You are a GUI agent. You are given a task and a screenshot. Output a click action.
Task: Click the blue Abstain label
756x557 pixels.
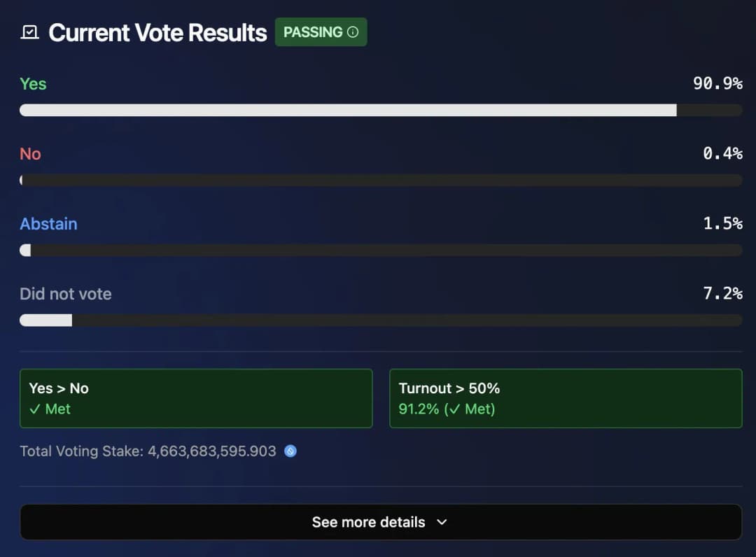[x=49, y=224]
